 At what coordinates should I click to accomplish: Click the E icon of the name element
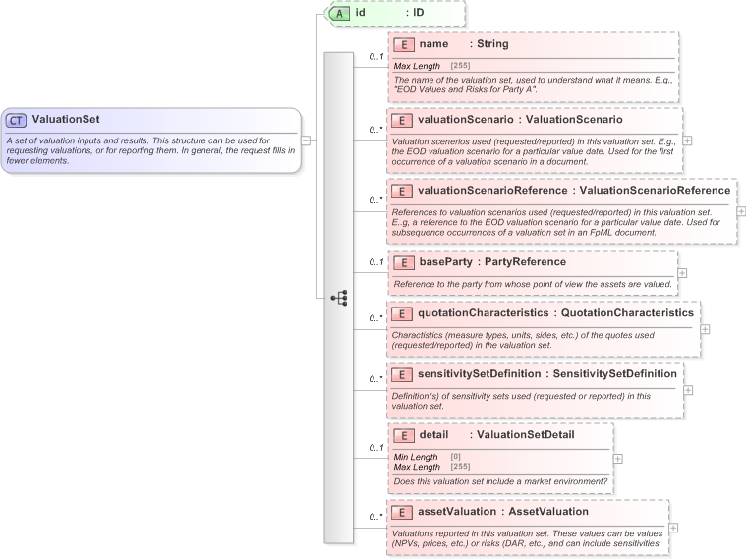[404, 44]
